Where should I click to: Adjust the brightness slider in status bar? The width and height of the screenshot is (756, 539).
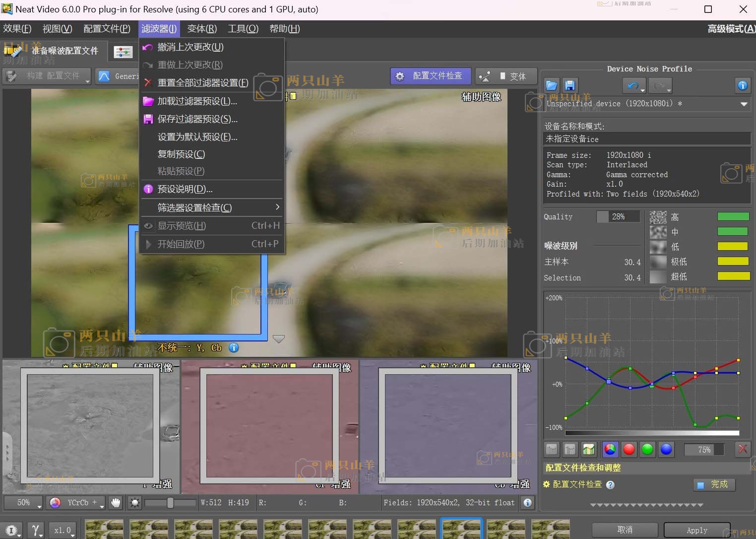170,503
